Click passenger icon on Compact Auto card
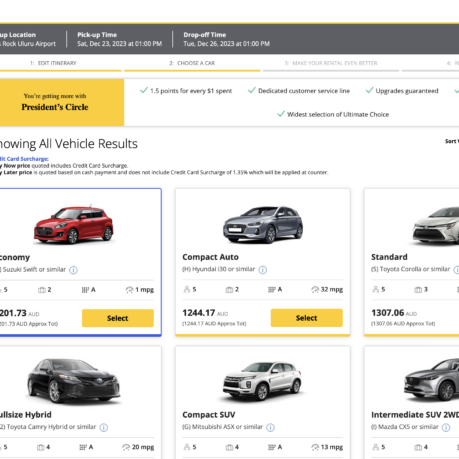Screen dimensions: 459x459 pyautogui.click(x=187, y=289)
